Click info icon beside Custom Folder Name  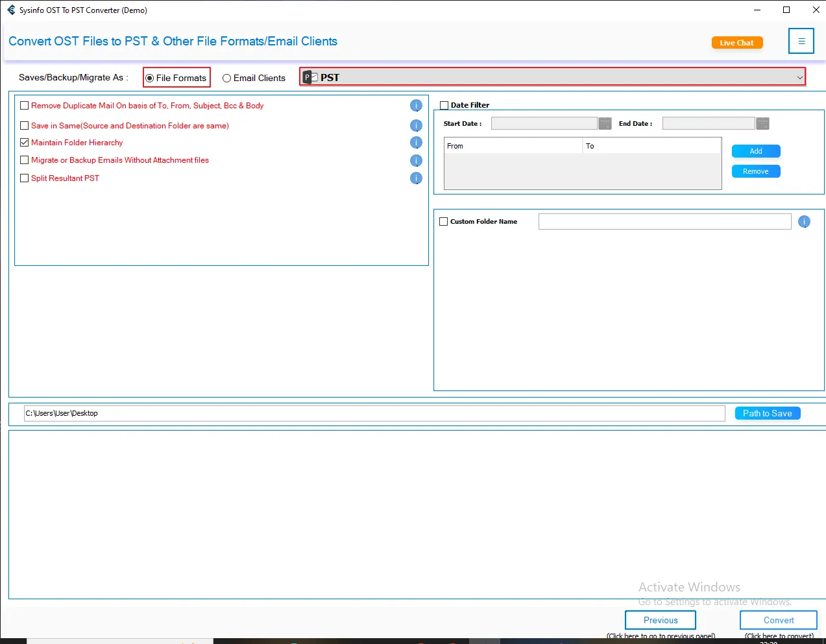804,222
